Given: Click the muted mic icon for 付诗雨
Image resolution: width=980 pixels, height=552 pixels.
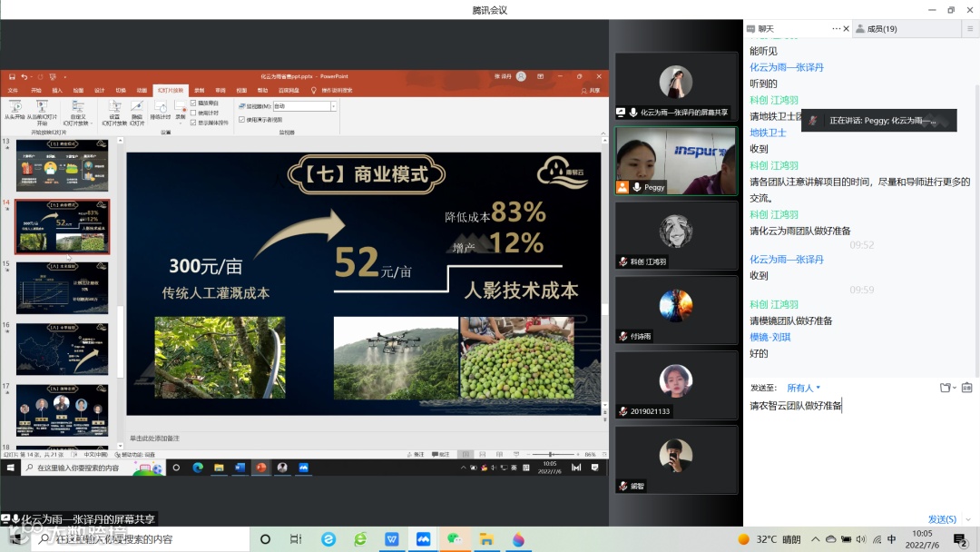Looking at the screenshot, I should (623, 336).
